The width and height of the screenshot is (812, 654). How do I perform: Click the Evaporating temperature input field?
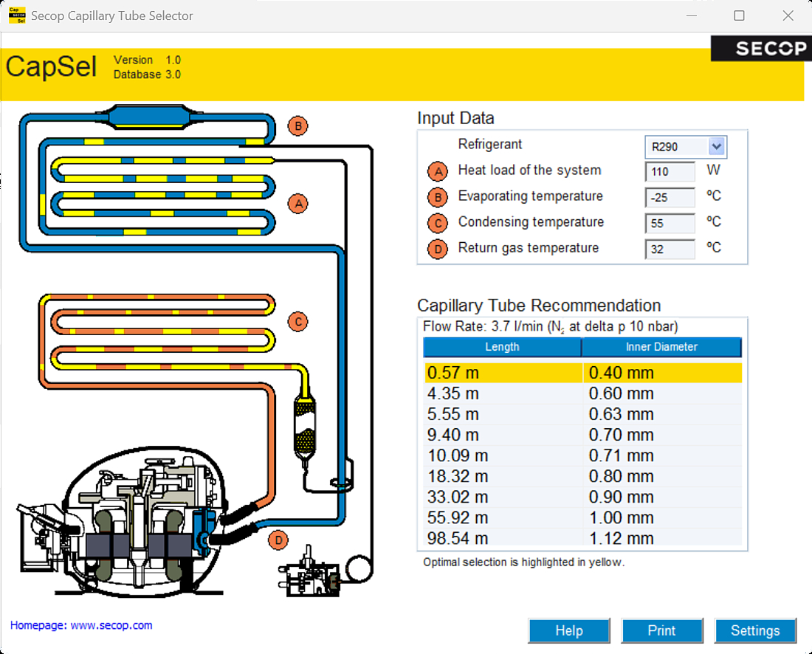click(670, 198)
